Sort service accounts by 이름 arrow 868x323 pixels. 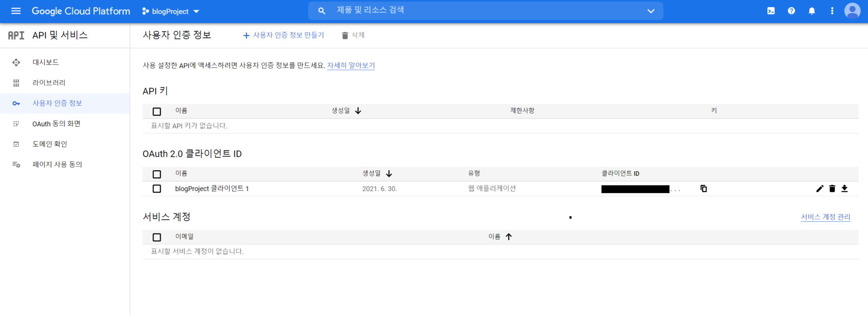[509, 237]
